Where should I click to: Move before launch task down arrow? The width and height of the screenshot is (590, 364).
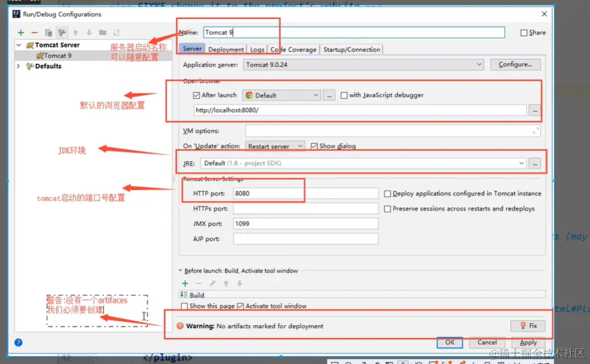[239, 283]
